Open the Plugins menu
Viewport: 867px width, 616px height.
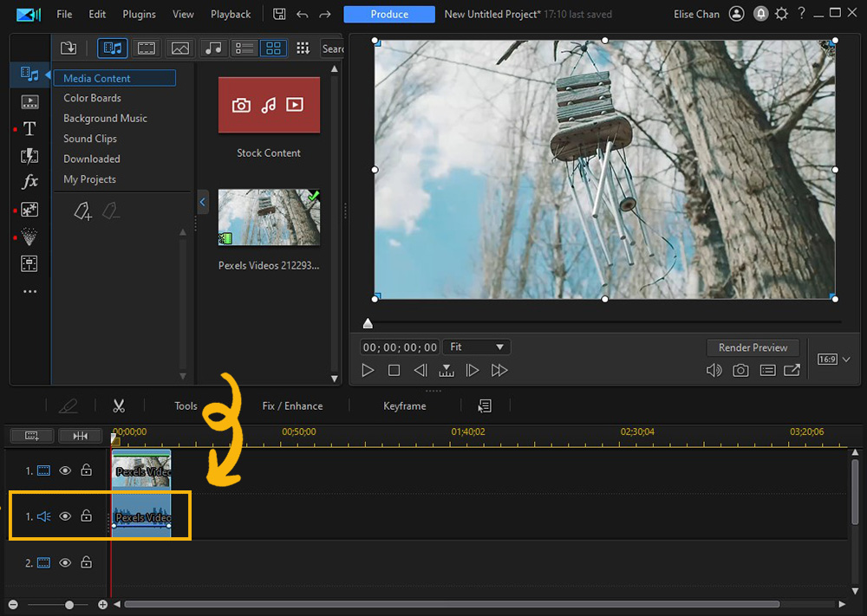click(x=138, y=13)
